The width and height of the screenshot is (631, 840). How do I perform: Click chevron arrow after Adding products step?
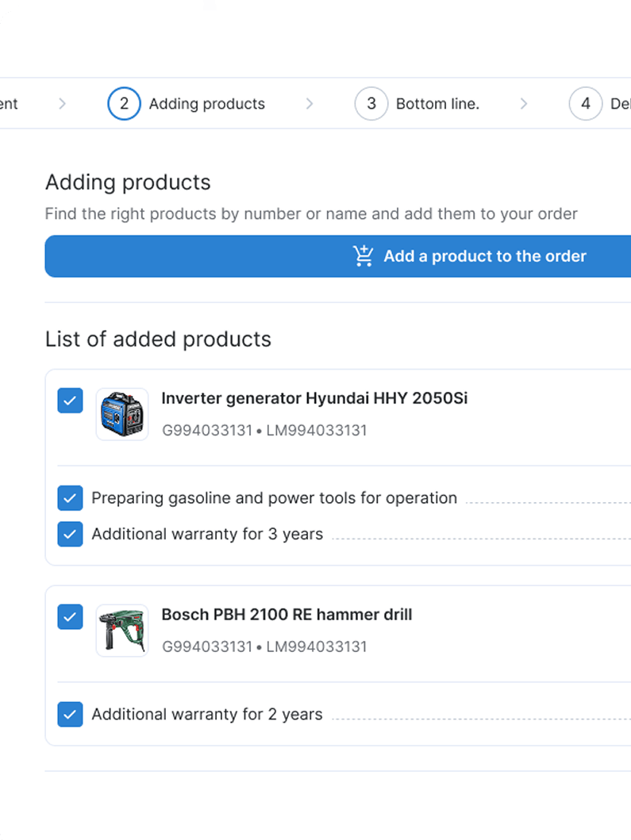[x=310, y=103]
